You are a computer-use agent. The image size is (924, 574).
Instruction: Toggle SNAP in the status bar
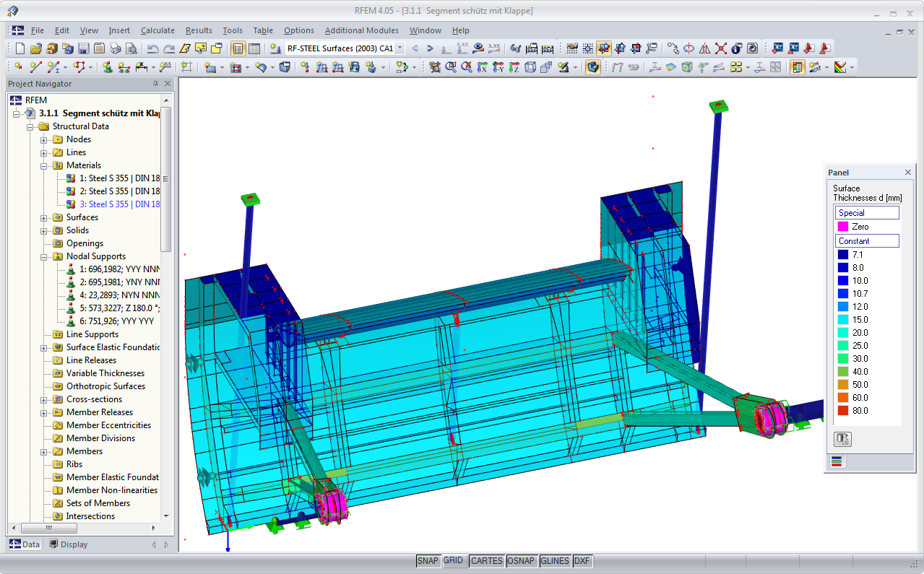pyautogui.click(x=427, y=560)
